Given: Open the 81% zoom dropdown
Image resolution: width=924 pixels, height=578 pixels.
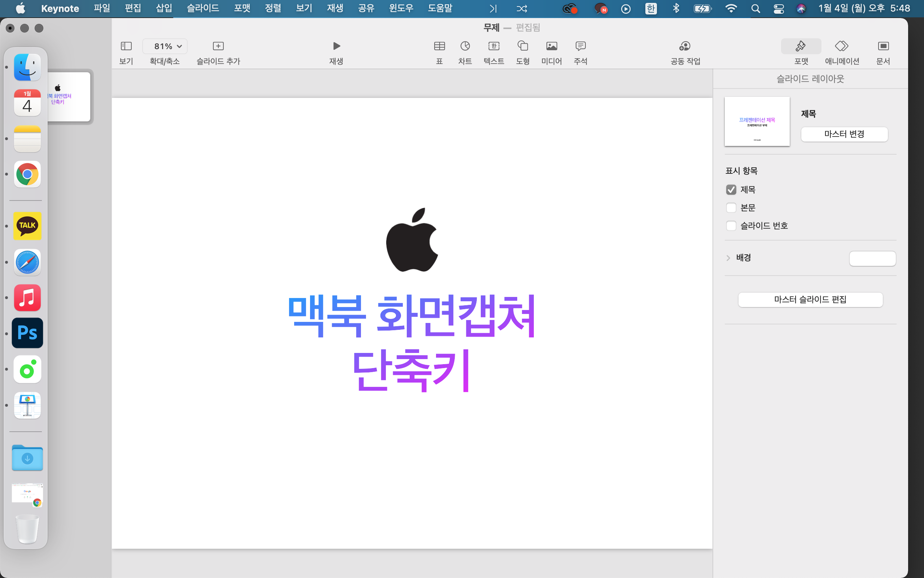Looking at the screenshot, I should click(x=165, y=46).
